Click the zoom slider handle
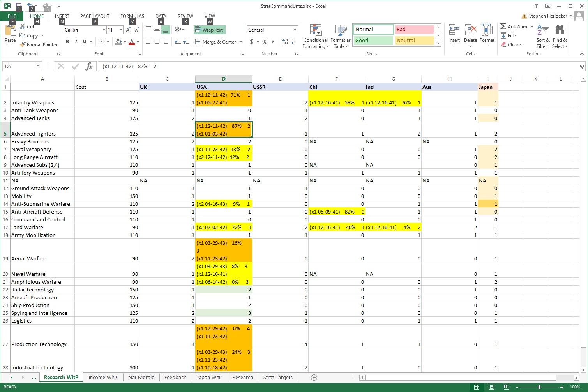Image resolution: width=588 pixels, height=392 pixels. pyautogui.click(x=539, y=387)
